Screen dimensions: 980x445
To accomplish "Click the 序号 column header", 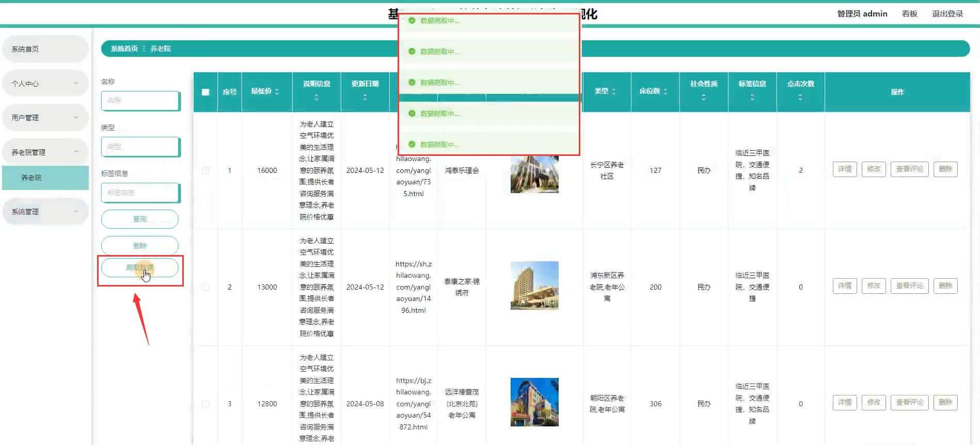I will (x=230, y=92).
